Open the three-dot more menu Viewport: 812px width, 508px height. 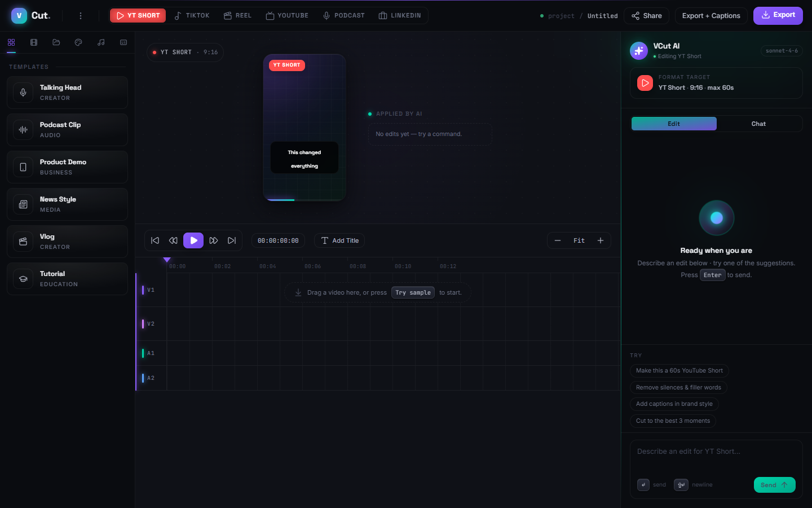coord(81,16)
